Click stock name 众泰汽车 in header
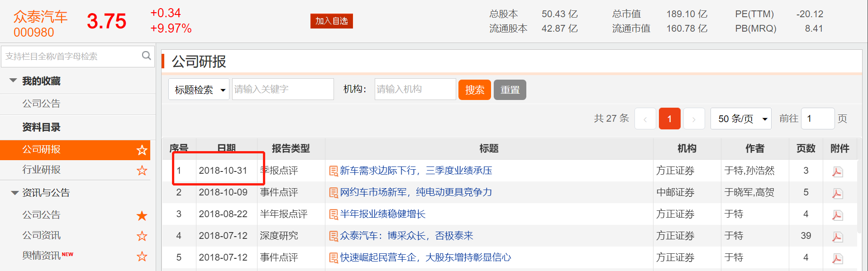Screen dimensions: 868x271 coord(40,17)
